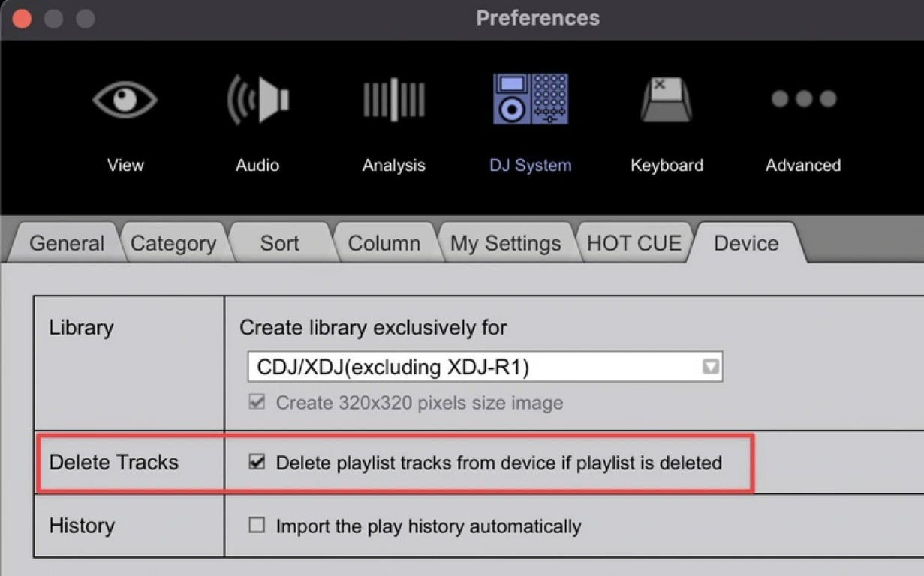Close the Preferences window

click(x=22, y=18)
